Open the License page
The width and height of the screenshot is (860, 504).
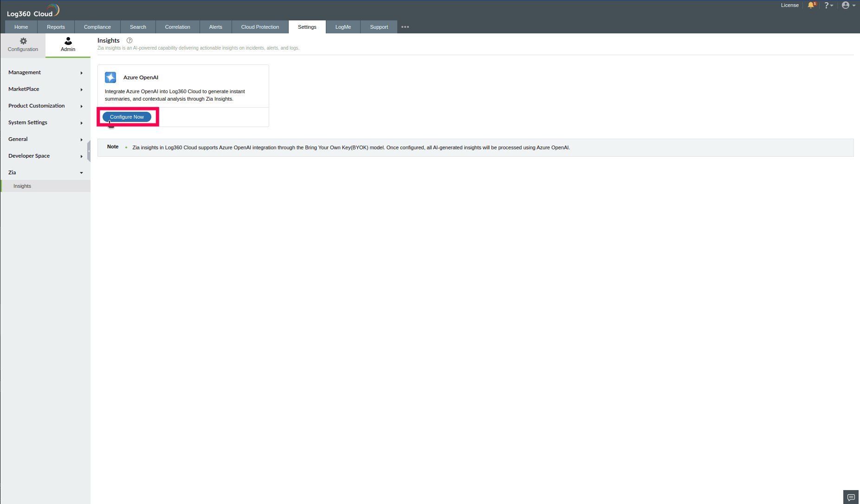click(x=790, y=5)
